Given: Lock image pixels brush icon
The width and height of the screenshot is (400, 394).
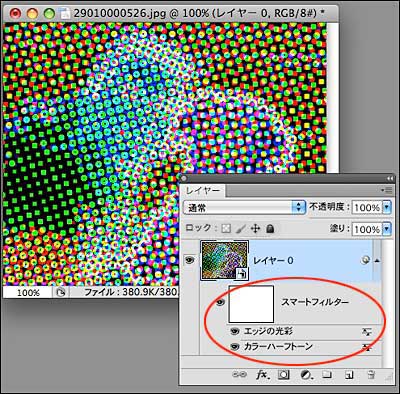Looking at the screenshot, I should (240, 229).
